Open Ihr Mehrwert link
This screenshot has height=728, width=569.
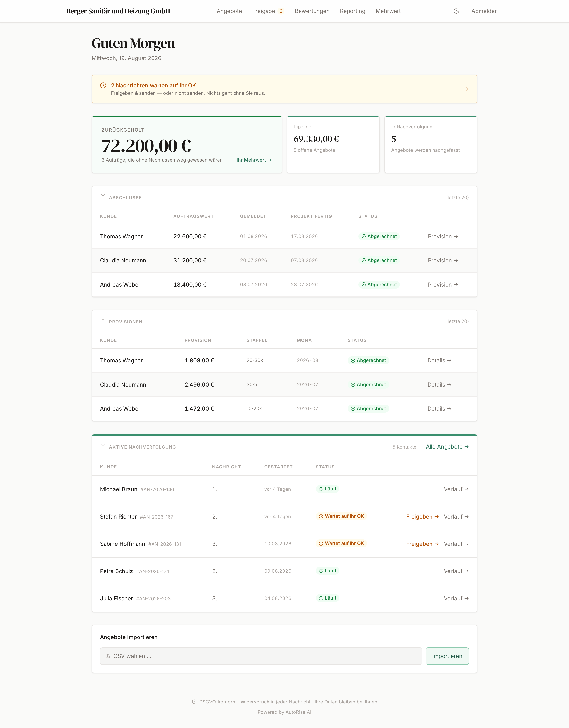point(254,160)
